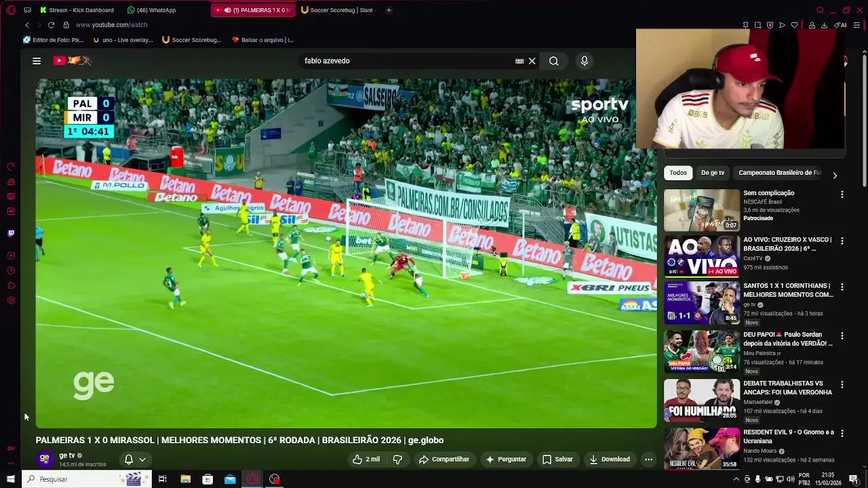The image size is (868, 488).
Task: Click the Windows taskbar search box Pesquisar
Action: tap(87, 479)
